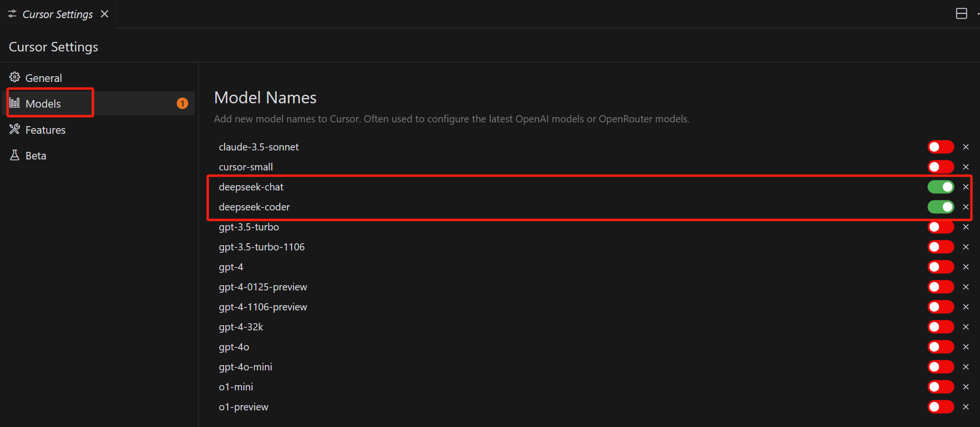This screenshot has width=980, height=427.
Task: Close the Cursor Settings editor tab
Action: point(105,14)
